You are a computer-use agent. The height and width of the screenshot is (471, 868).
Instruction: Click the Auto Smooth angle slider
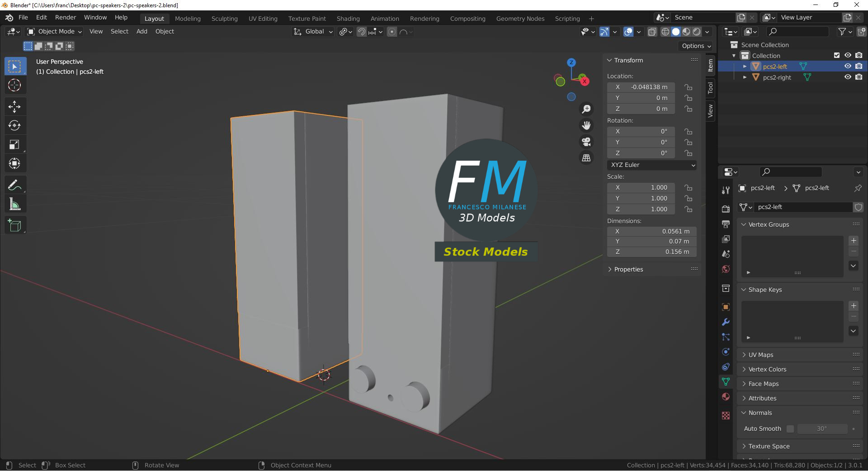(822, 429)
